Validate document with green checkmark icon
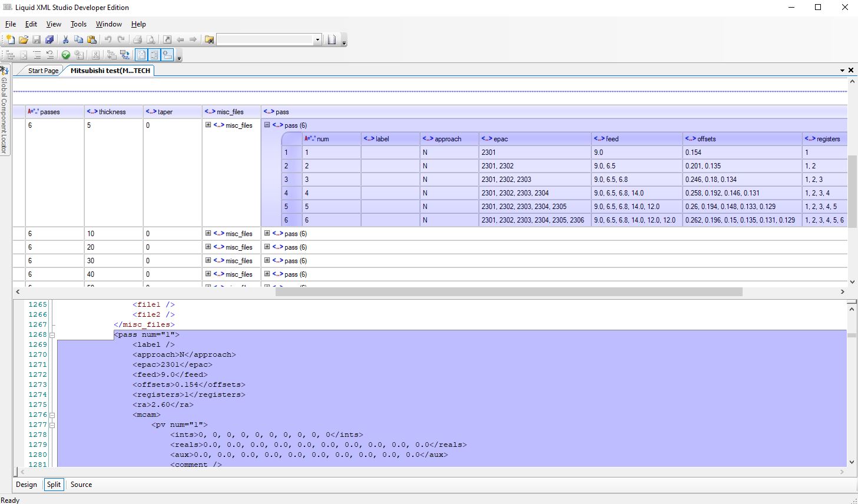This screenshot has width=858, height=504. pos(65,55)
